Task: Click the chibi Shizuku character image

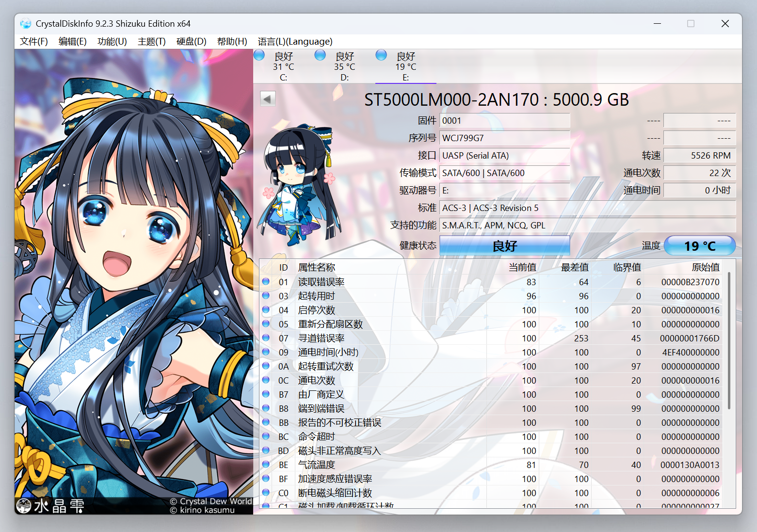Action: pos(299,184)
